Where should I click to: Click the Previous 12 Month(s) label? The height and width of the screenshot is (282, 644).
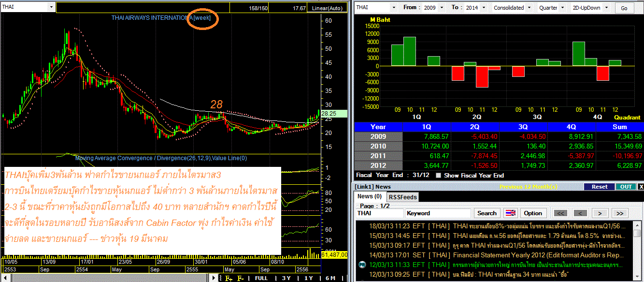(530, 187)
